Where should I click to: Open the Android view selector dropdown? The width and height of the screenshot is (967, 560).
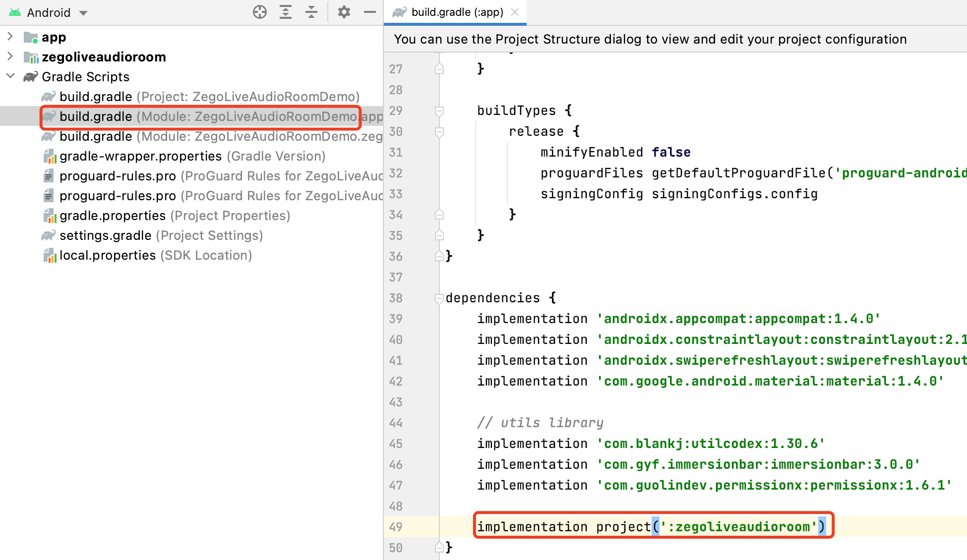(83, 13)
